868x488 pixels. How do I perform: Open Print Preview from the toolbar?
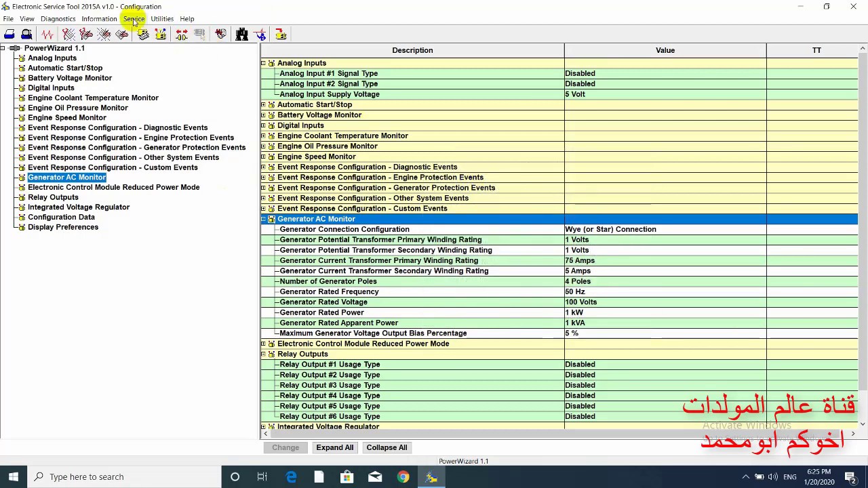point(26,34)
